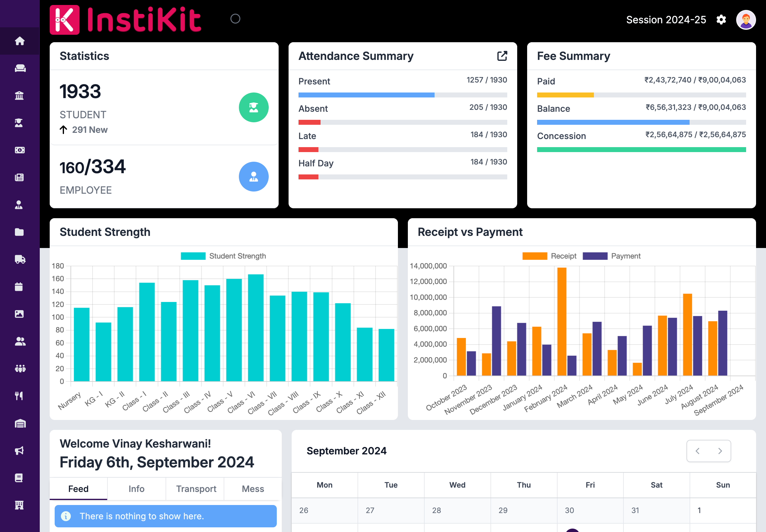
Task: Open the settings gear in the header
Action: click(721, 20)
